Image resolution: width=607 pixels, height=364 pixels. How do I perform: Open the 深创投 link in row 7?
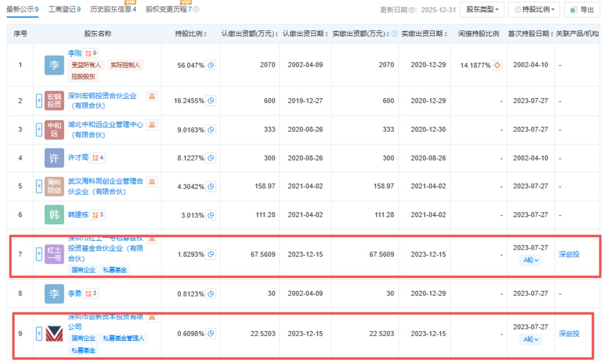coord(569,254)
